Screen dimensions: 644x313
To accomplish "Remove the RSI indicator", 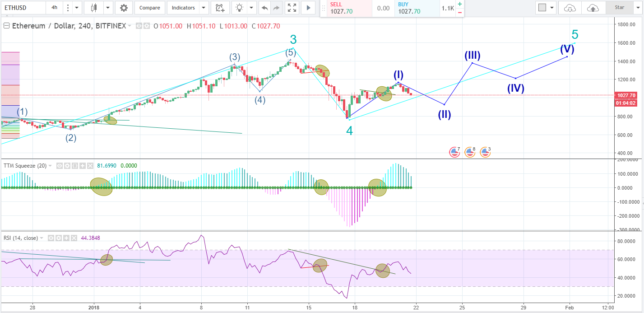I will [x=74, y=238].
